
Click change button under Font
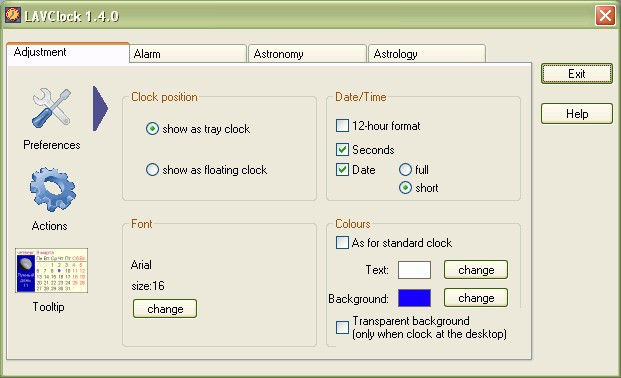click(x=165, y=309)
